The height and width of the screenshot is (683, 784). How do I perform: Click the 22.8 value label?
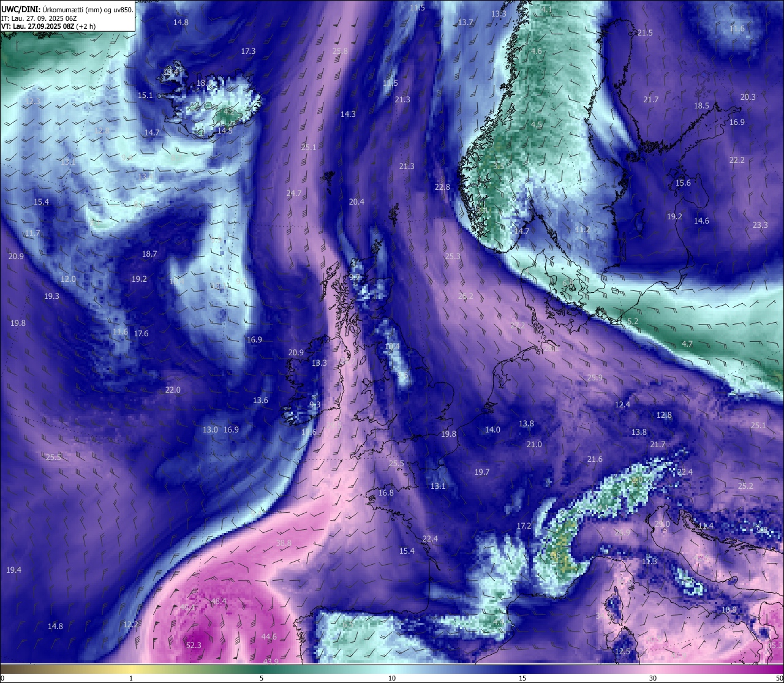[442, 187]
